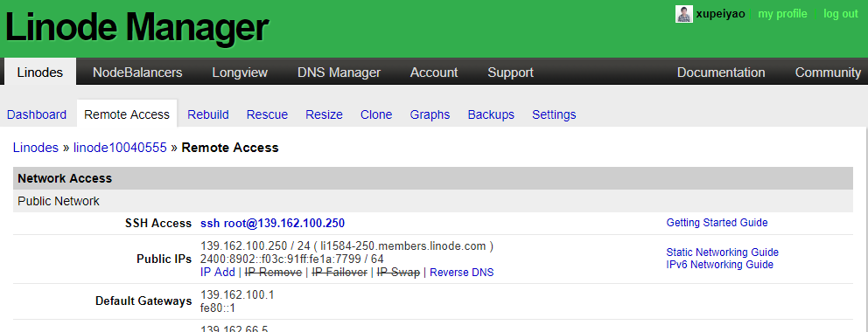Click the struck-through IP Failover option

pyautogui.click(x=339, y=273)
